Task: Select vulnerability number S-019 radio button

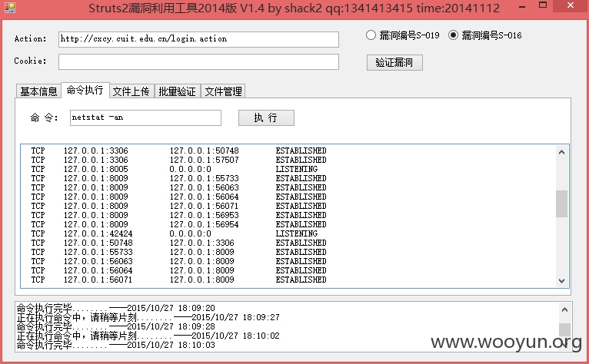Action: pos(402,35)
